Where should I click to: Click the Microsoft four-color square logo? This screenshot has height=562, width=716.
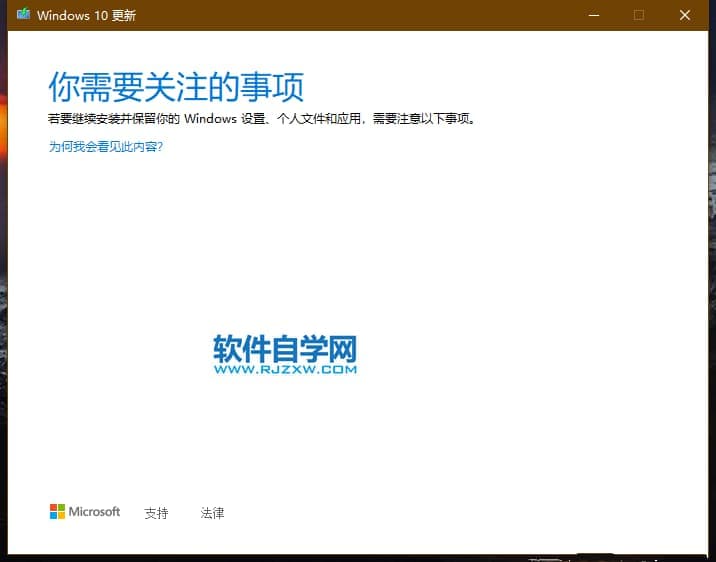pyautogui.click(x=57, y=512)
